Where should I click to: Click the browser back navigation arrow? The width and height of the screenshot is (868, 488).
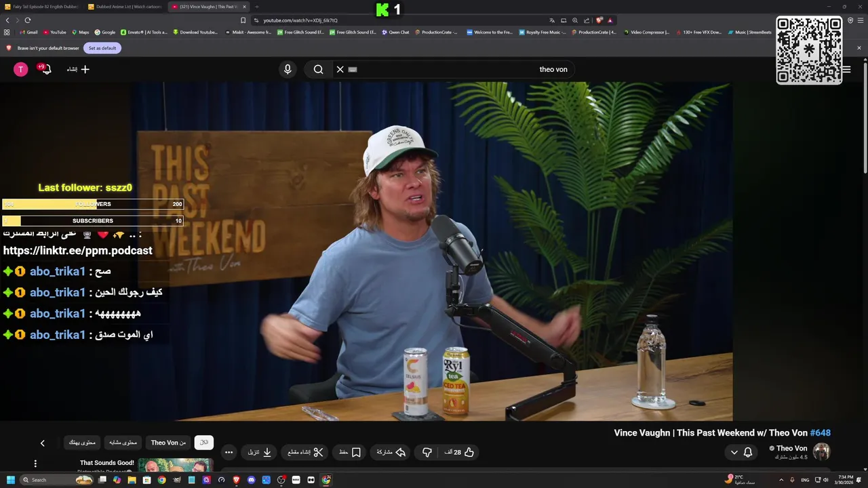(7, 20)
